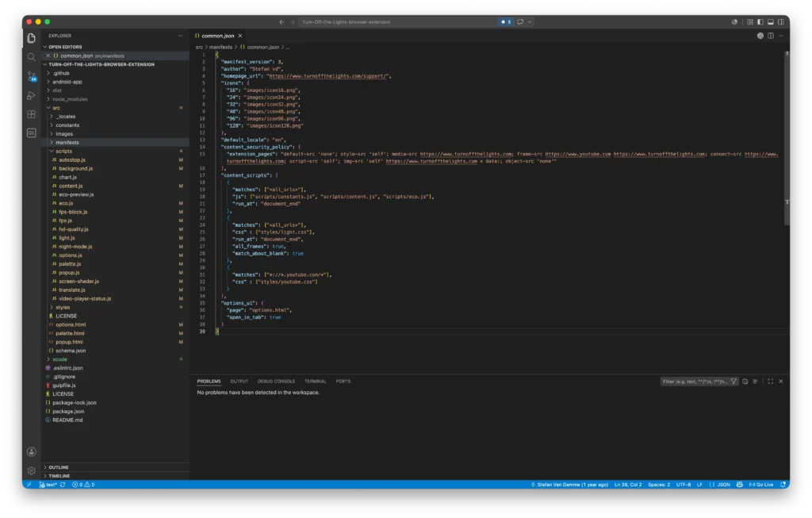This screenshot has height=518, width=812.
Task: Change LF end of line sequence
Action: coord(699,485)
